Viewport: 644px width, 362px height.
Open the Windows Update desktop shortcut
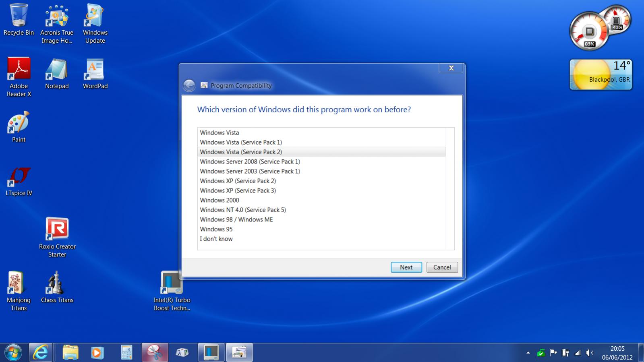(95, 24)
